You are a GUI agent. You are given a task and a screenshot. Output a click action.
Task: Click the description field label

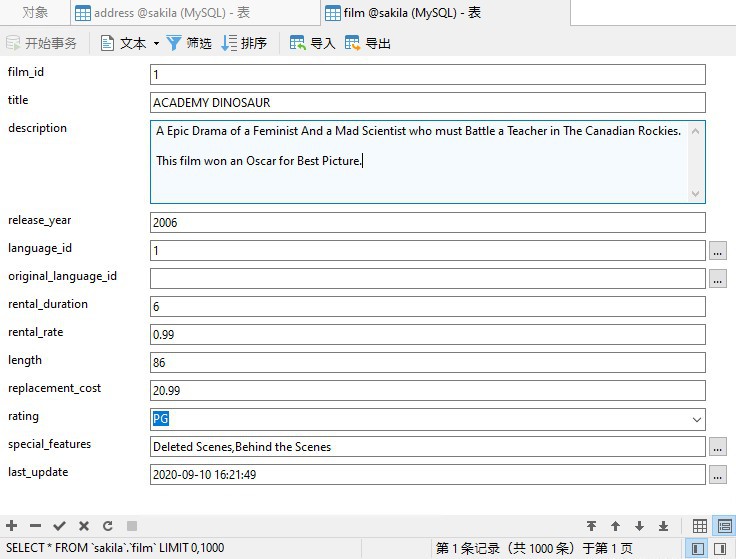[38, 128]
